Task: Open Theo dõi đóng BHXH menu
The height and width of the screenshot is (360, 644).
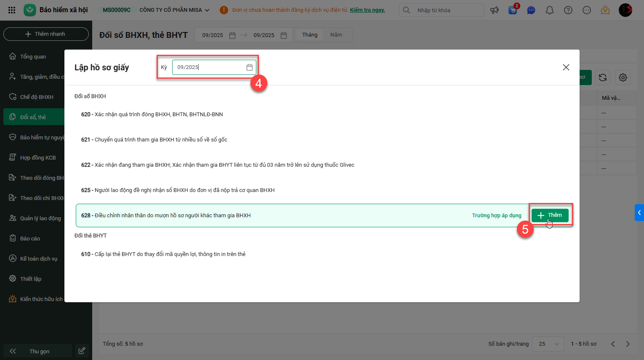Action: (34, 178)
